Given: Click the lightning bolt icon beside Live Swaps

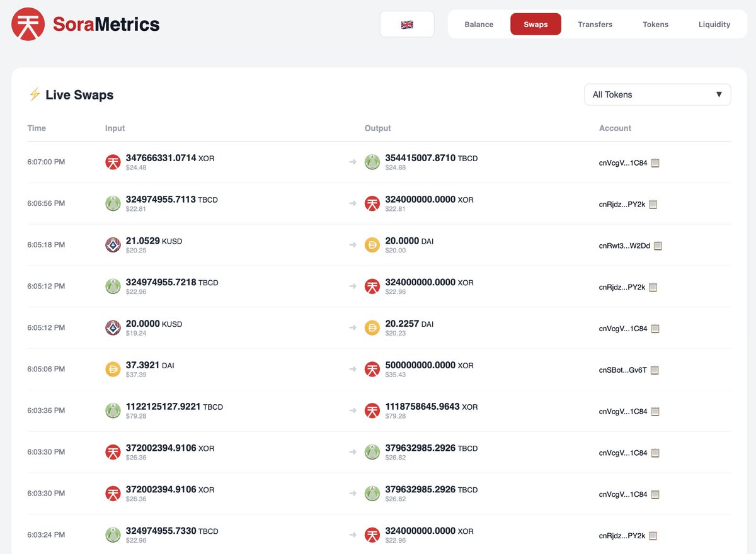Looking at the screenshot, I should click(x=35, y=94).
